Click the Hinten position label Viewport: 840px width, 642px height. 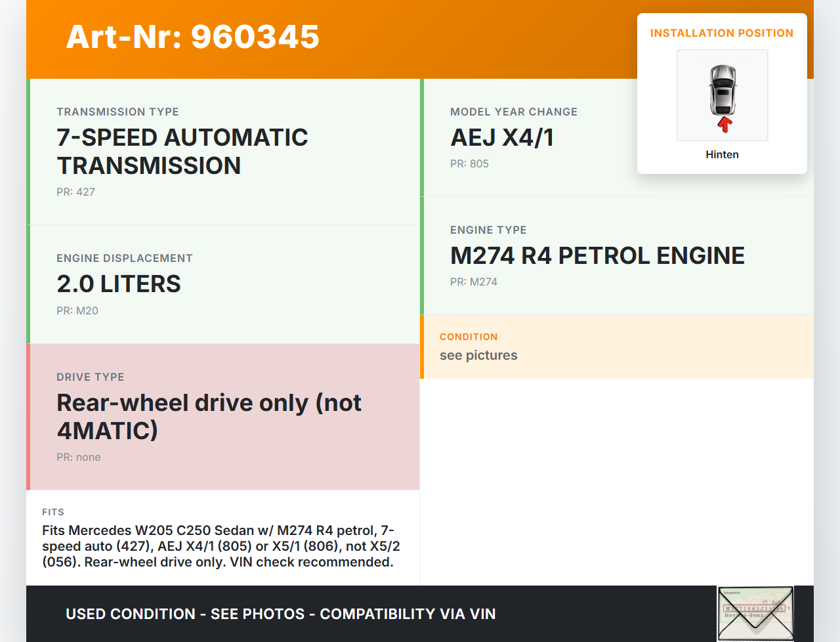tap(722, 154)
